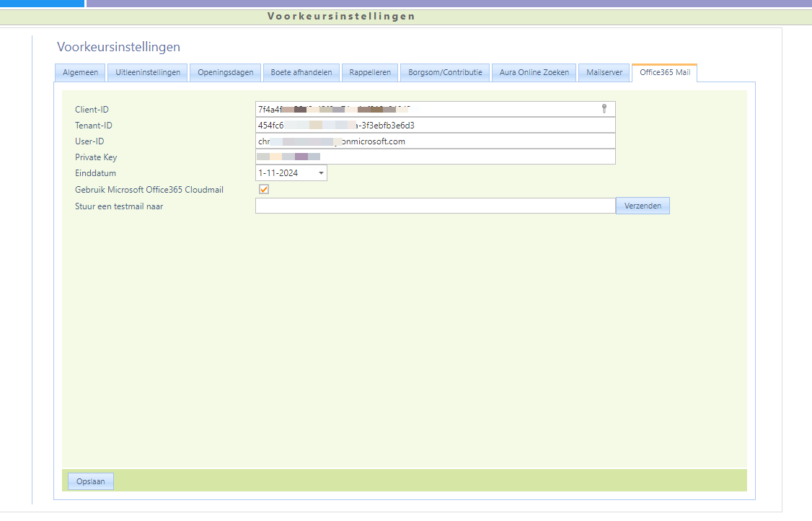Click the Voorkeursinstellingen header bar
Image resolution: width=812 pixels, height=521 pixels.
coord(406,17)
